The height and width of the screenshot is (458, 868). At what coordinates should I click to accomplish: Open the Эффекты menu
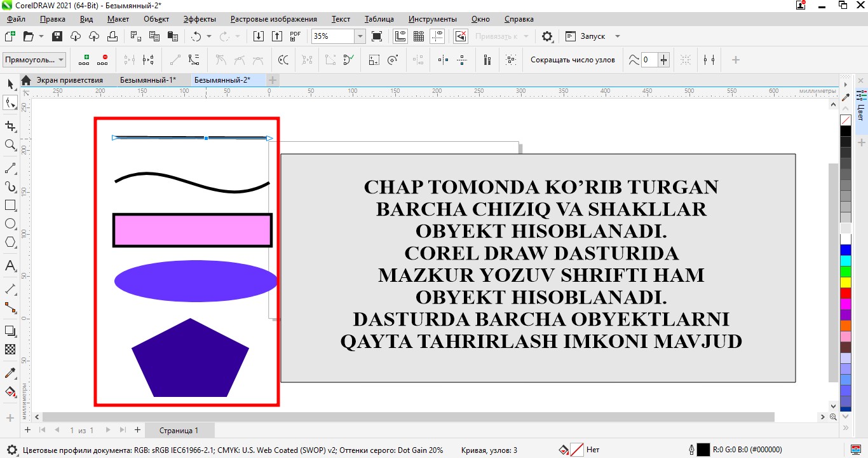tap(200, 19)
